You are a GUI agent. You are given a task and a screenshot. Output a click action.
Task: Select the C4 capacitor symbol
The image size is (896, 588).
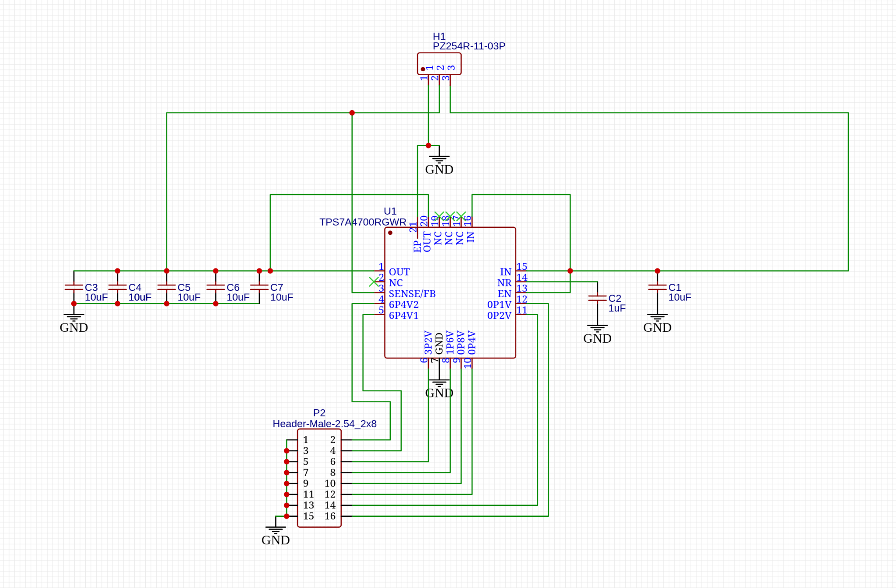[117, 287]
